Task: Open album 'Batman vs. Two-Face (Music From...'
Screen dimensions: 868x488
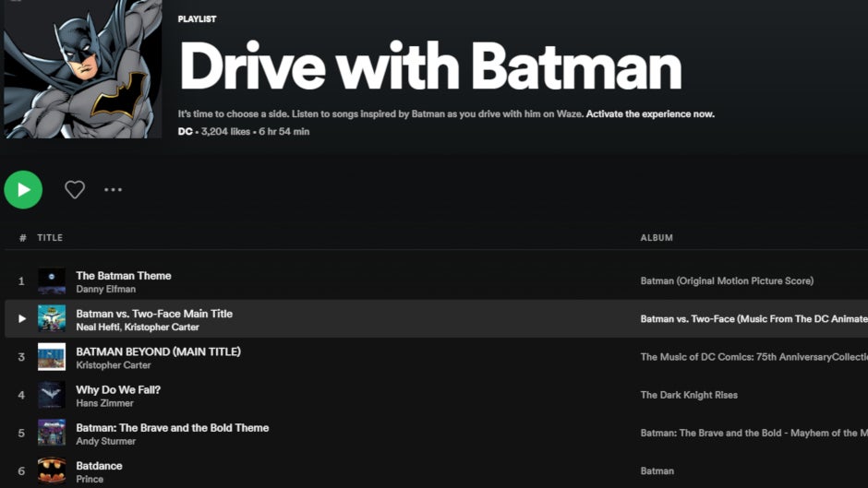Action: click(x=754, y=318)
